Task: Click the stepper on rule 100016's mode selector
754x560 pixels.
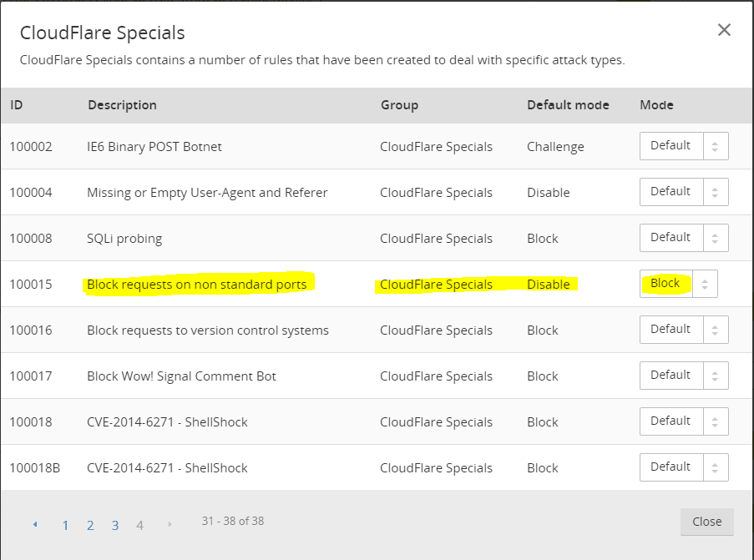Action: pyautogui.click(x=715, y=329)
